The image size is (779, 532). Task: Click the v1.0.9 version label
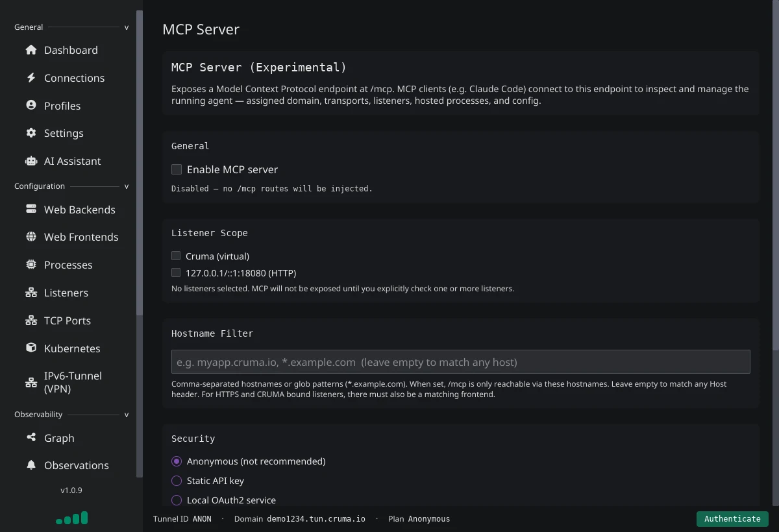(71, 490)
